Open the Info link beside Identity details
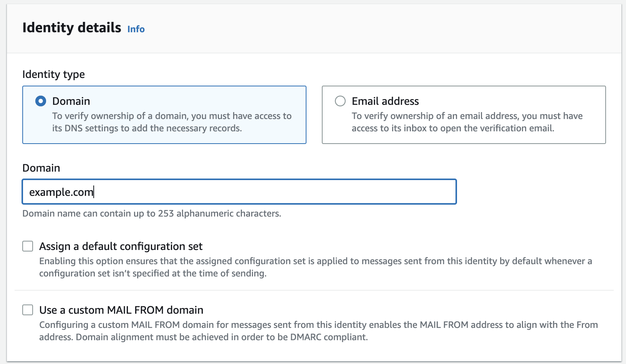Image resolution: width=626 pixels, height=364 pixels. (x=136, y=29)
